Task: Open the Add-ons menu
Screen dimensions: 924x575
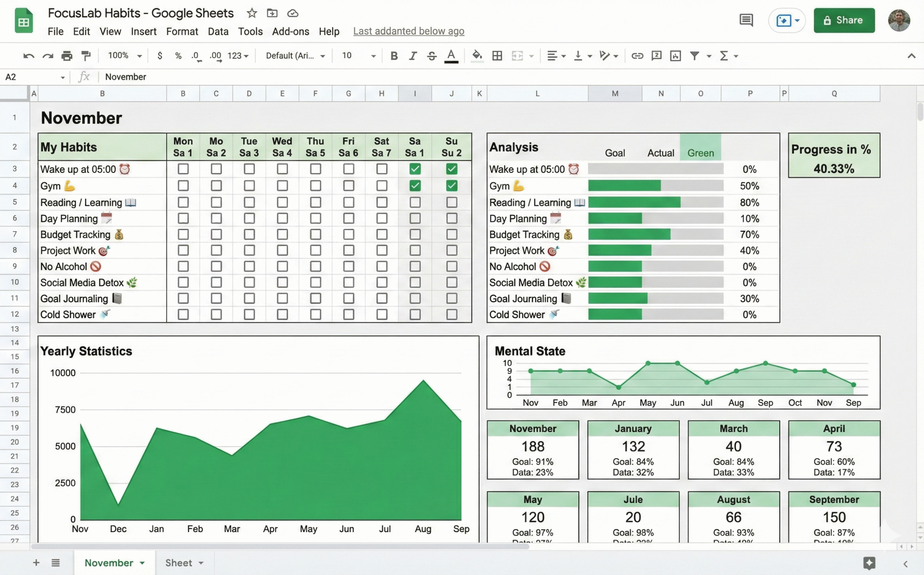Action: [291, 31]
